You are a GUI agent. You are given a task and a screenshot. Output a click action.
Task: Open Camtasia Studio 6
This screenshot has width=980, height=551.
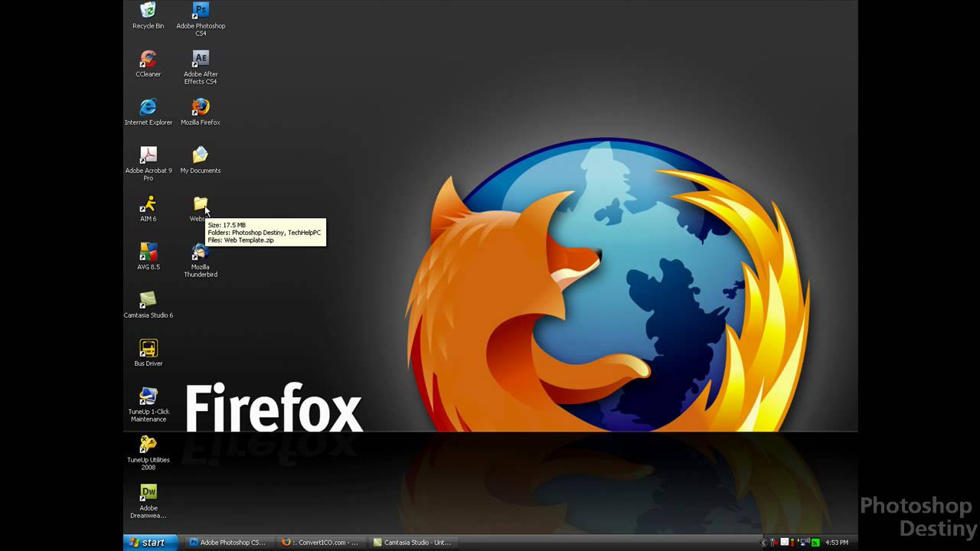pyautogui.click(x=148, y=300)
